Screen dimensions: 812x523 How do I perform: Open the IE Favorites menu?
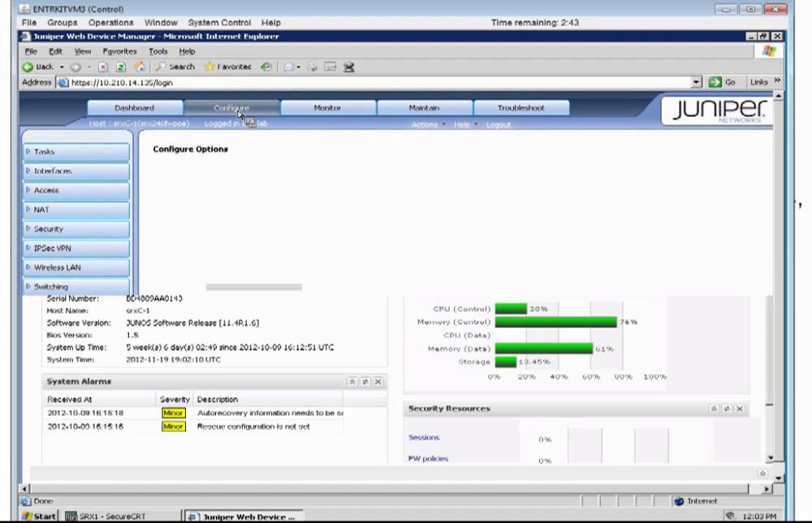(x=119, y=51)
